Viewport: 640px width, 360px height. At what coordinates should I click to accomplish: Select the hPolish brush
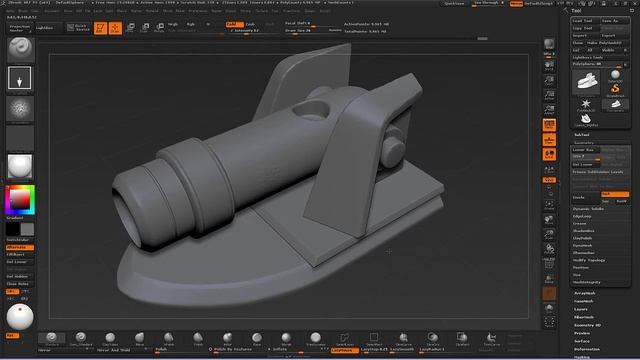[x=169, y=339]
